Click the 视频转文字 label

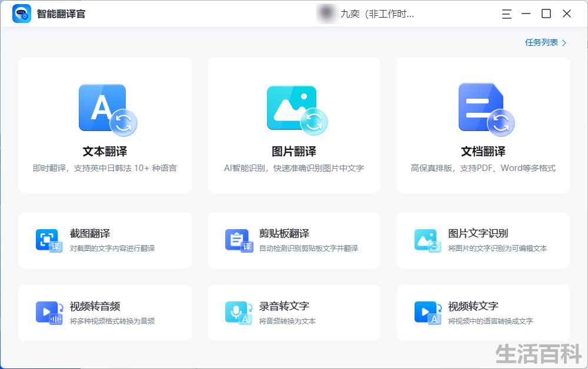473,306
